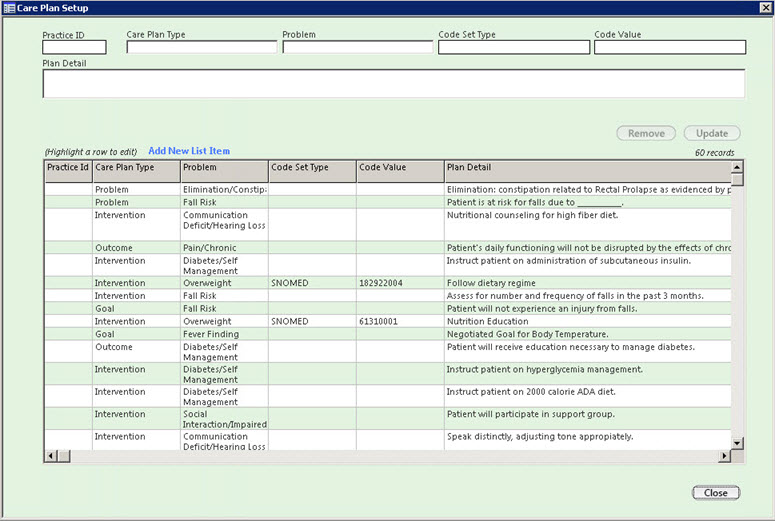
Task: Select 'Speak distinctly, adjusting tone' row
Action: click(388, 440)
